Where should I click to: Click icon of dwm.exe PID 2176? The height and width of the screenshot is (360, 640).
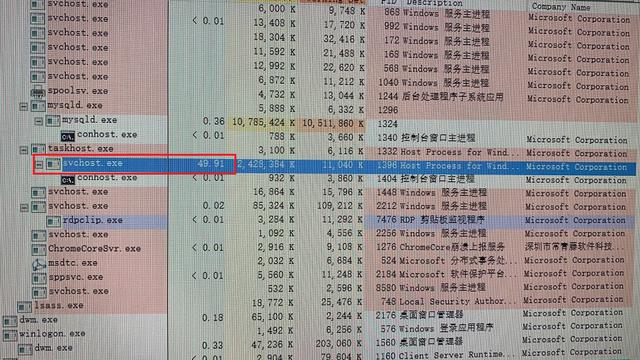pyautogui.click(x=10, y=321)
